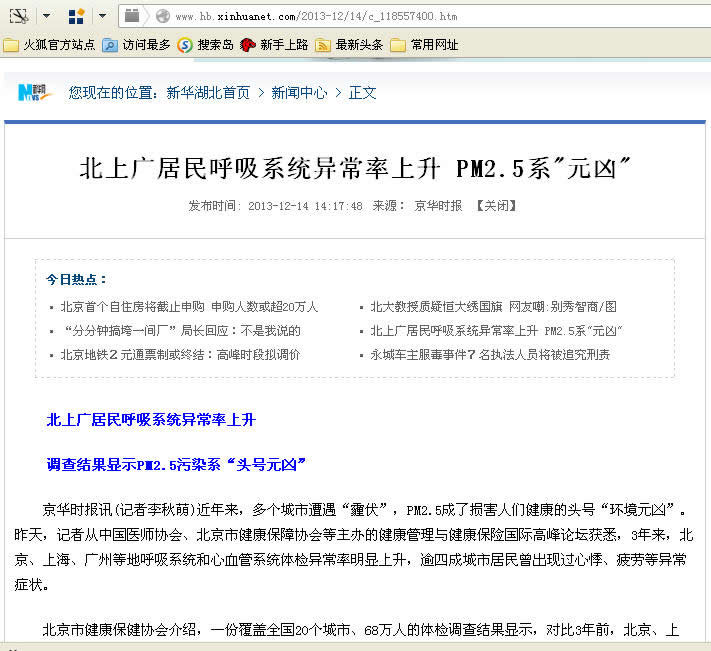Open hot topic 永城车主服毒事件
711x651 pixels.
(490, 355)
